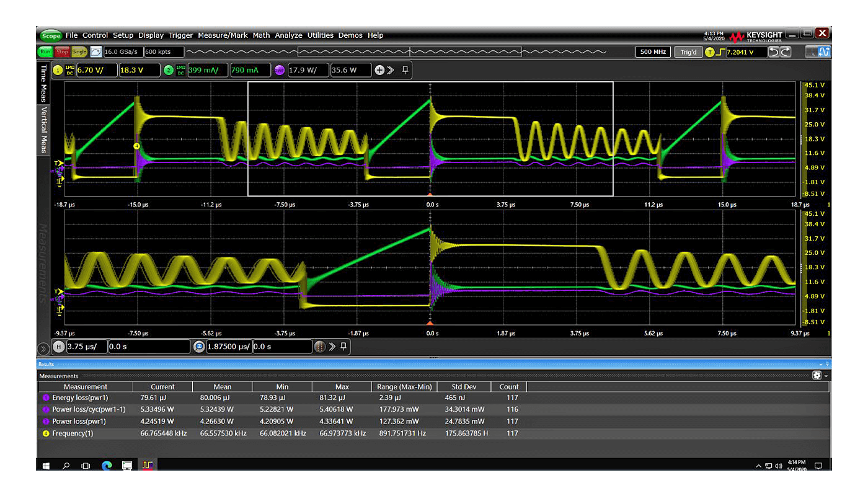Open the Control menu
Screen dimensions: 868x496
click(95, 35)
